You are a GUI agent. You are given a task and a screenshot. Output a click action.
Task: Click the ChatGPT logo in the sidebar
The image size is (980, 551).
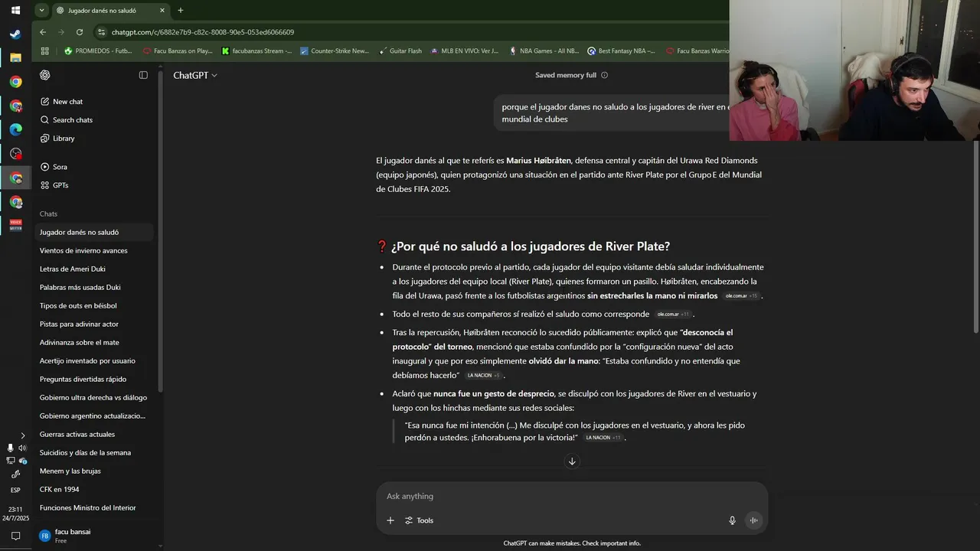pos(45,75)
